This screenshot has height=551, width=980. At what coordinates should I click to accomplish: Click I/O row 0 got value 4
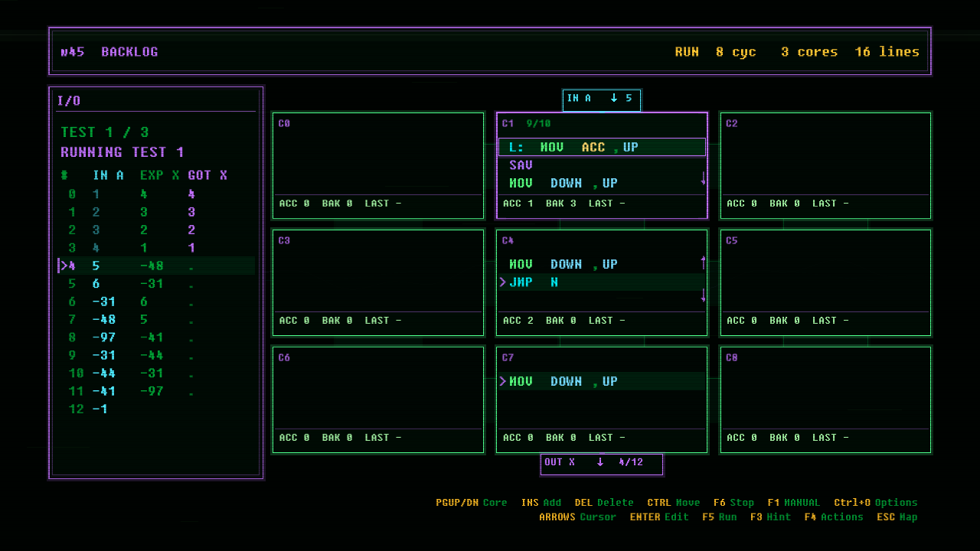[191, 194]
